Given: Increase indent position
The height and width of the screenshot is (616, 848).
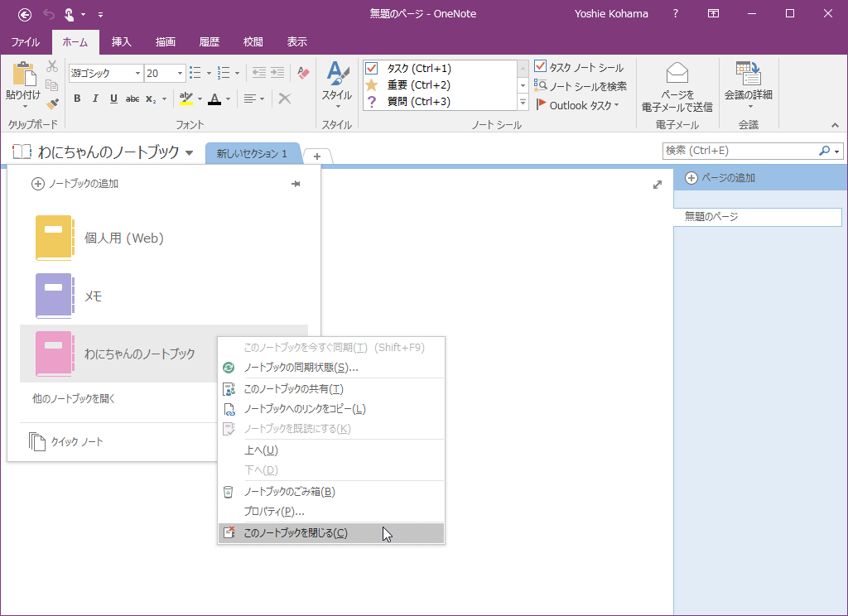Looking at the screenshot, I should pos(277,73).
